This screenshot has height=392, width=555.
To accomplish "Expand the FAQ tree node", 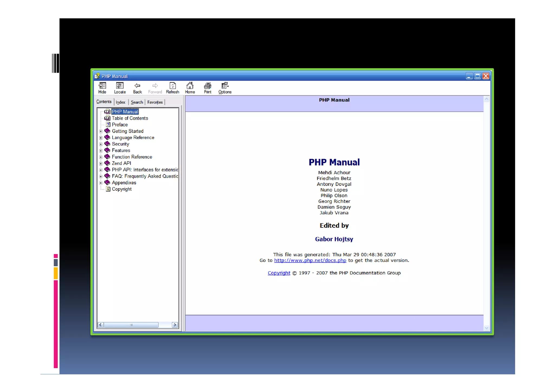I will [x=101, y=177].
